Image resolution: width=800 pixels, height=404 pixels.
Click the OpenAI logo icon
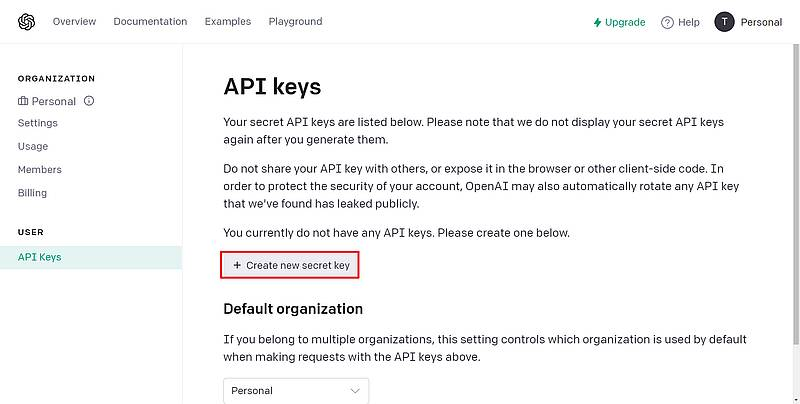coord(26,22)
